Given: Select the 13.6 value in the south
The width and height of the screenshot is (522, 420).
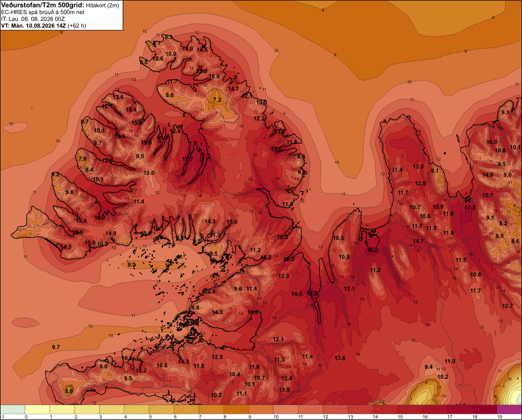Looking at the screenshot, I should (340, 358).
